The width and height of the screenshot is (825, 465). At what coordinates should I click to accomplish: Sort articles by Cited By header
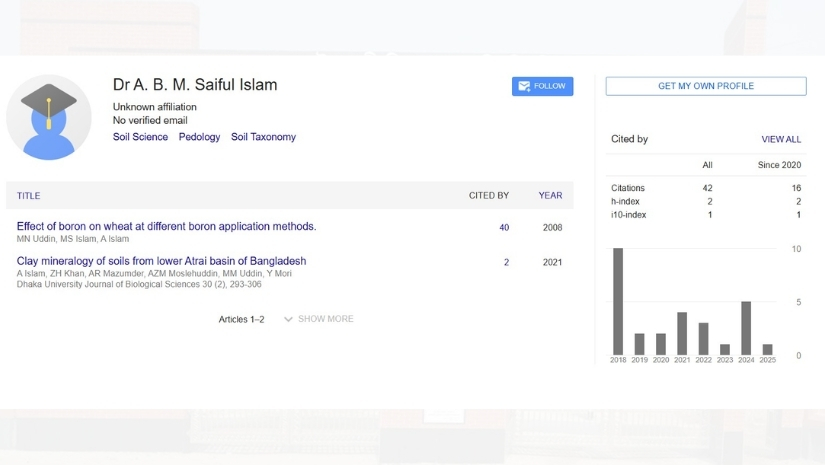pyautogui.click(x=488, y=196)
